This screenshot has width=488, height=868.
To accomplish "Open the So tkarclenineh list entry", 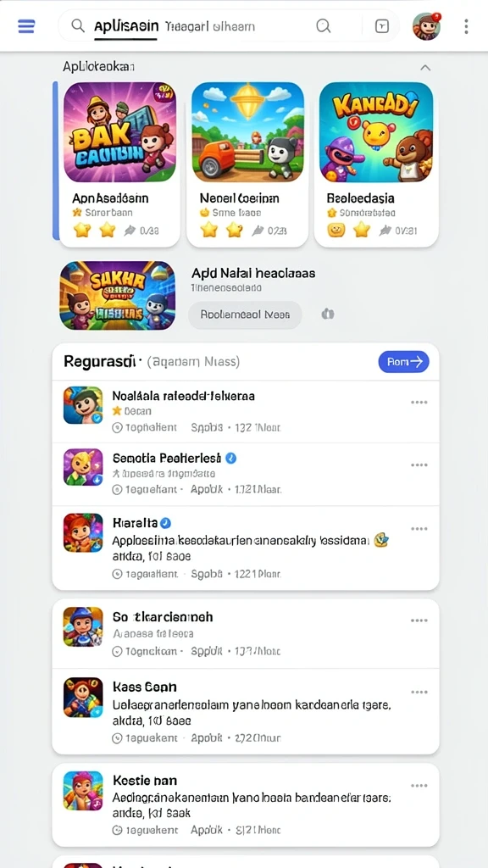I will [245, 633].
